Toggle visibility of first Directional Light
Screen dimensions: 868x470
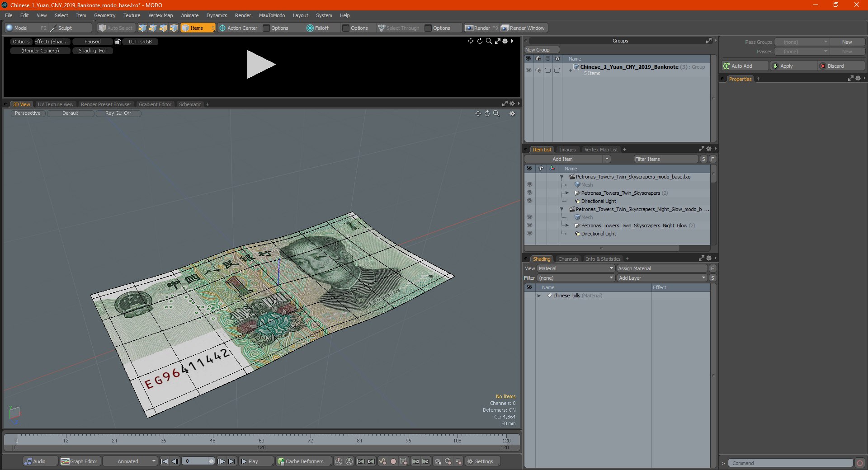click(529, 201)
